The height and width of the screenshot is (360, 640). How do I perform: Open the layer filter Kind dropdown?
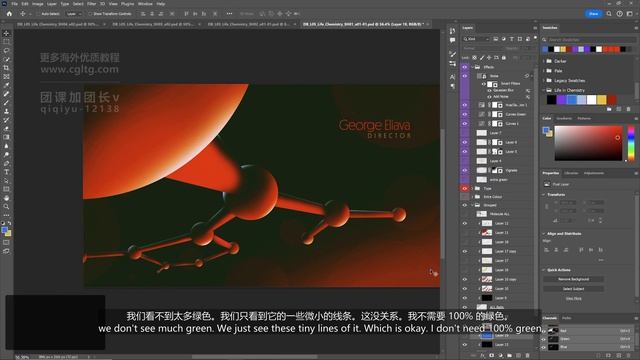[476, 39]
